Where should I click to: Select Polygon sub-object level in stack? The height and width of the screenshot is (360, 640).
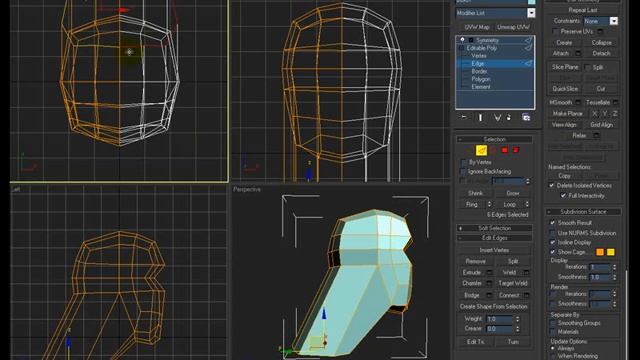coord(481,79)
